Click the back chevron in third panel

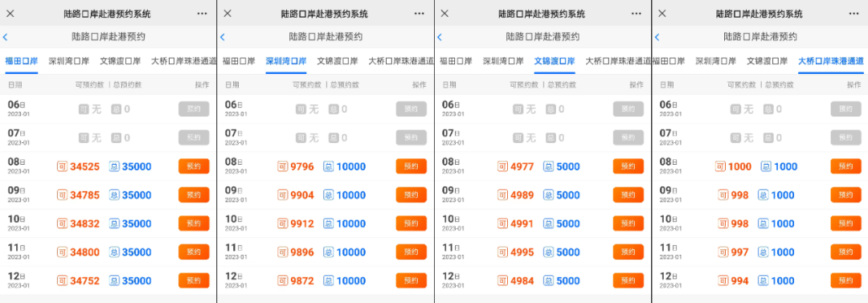[440, 37]
